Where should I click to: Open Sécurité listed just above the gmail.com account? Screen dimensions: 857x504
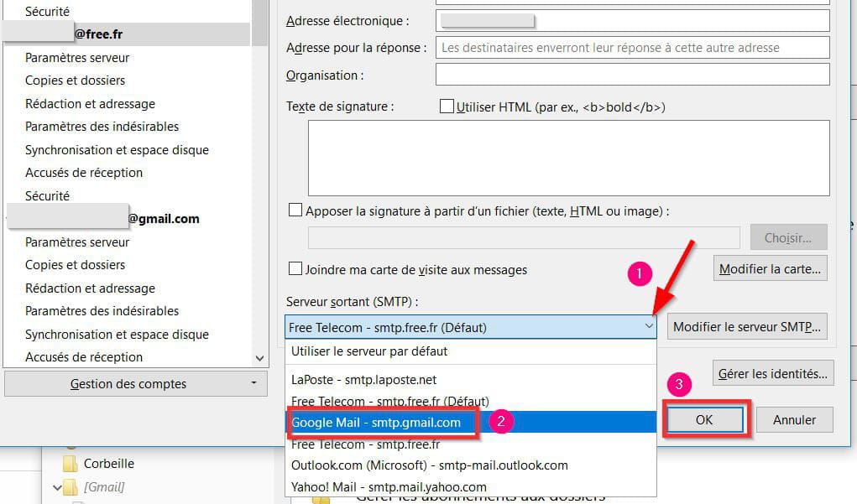point(48,195)
